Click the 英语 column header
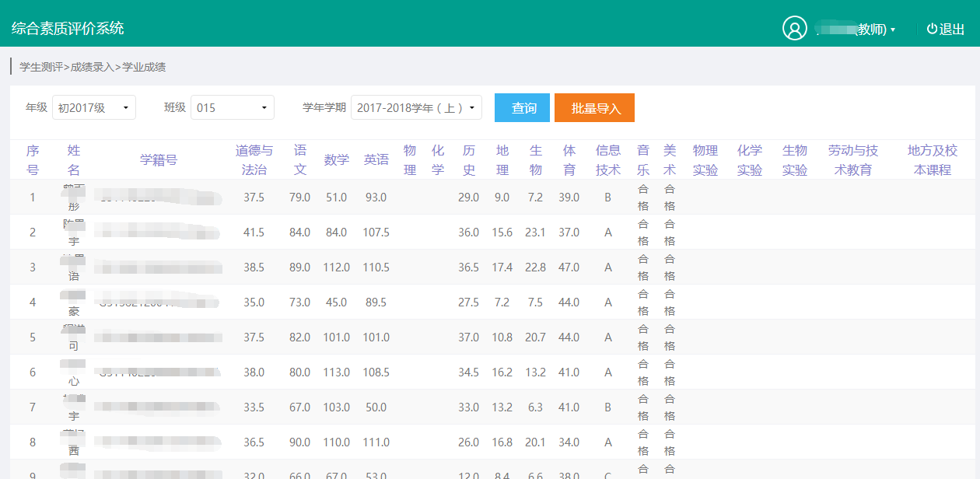The height and width of the screenshot is (479, 980). click(376, 159)
